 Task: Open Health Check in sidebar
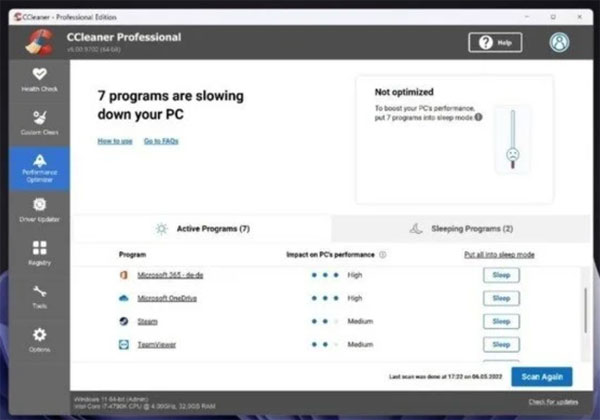pyautogui.click(x=39, y=80)
